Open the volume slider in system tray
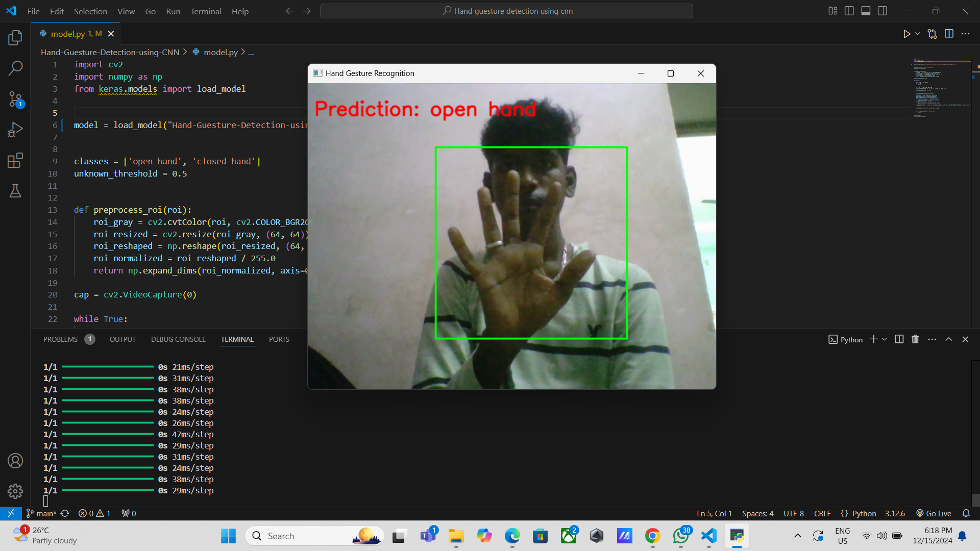 [883, 536]
